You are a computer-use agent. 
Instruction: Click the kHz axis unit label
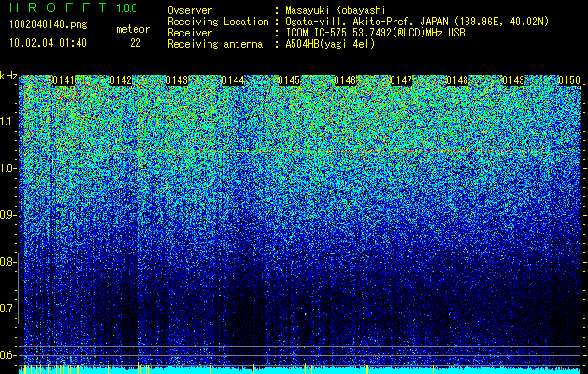8,76
